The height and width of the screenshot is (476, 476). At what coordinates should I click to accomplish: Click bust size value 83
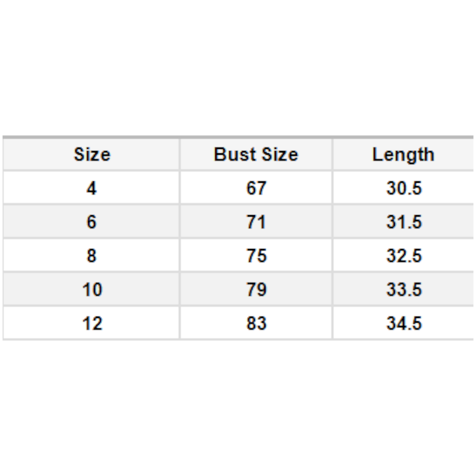click(256, 323)
